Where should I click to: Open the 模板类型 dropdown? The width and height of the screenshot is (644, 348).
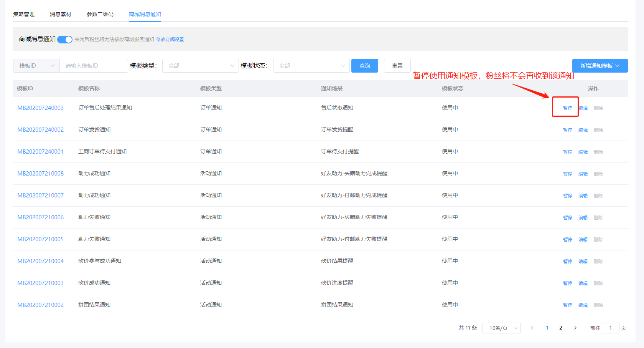click(x=201, y=66)
